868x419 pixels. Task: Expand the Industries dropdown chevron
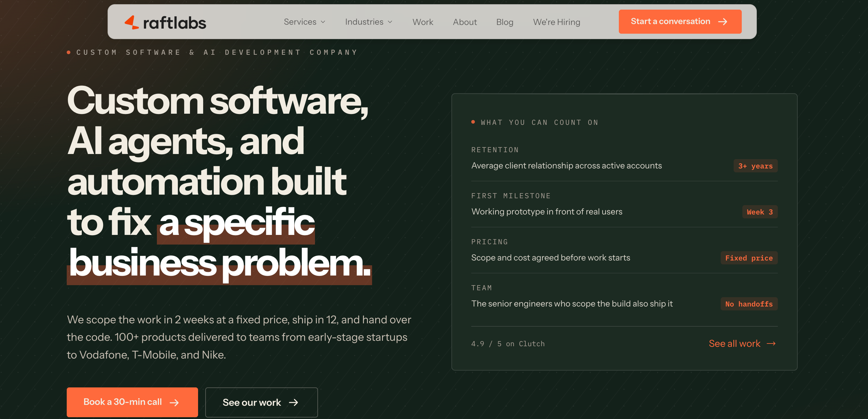coord(390,22)
